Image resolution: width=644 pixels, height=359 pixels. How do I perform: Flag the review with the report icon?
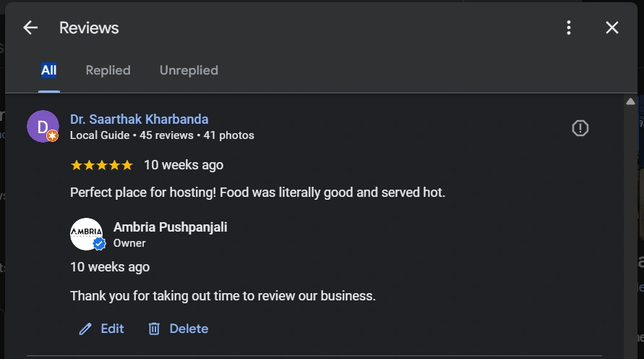580,128
